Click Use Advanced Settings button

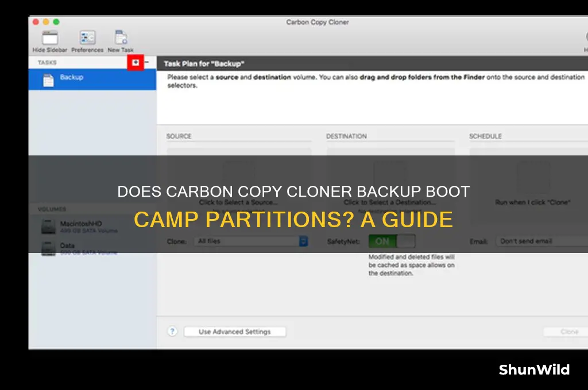click(x=235, y=331)
